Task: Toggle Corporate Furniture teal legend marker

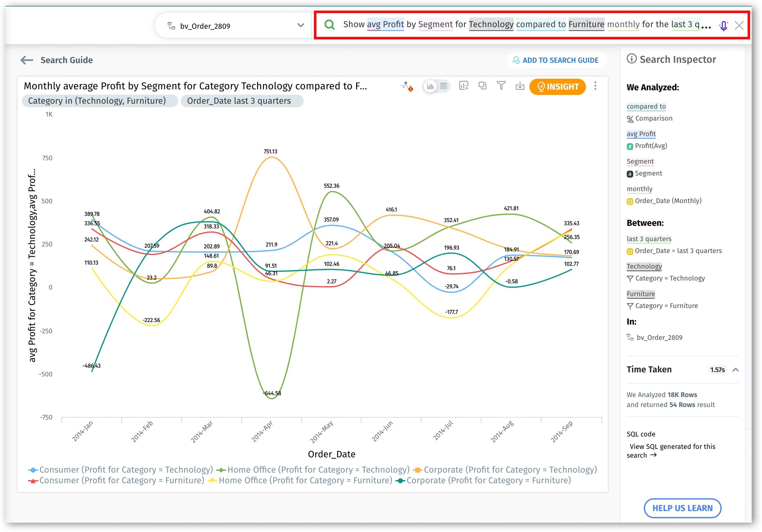Action: tap(401, 480)
